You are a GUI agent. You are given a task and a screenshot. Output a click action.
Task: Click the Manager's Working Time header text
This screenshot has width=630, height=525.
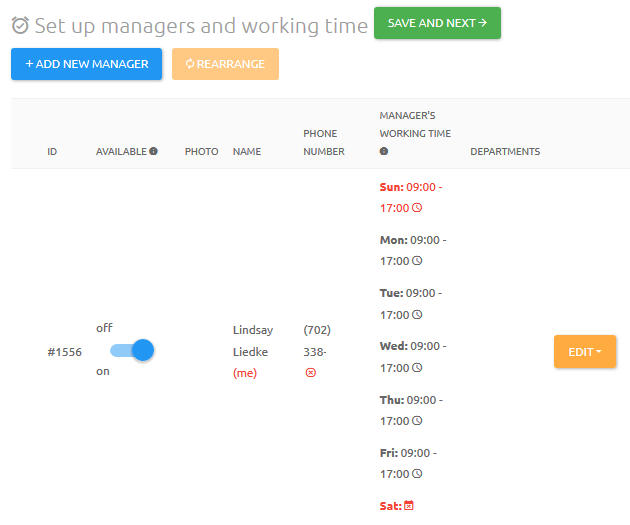[415, 125]
